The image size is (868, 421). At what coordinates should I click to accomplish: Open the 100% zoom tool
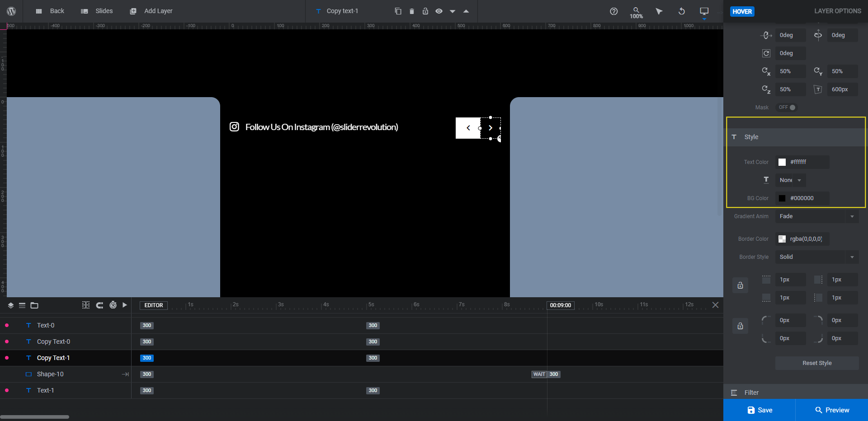tap(636, 13)
